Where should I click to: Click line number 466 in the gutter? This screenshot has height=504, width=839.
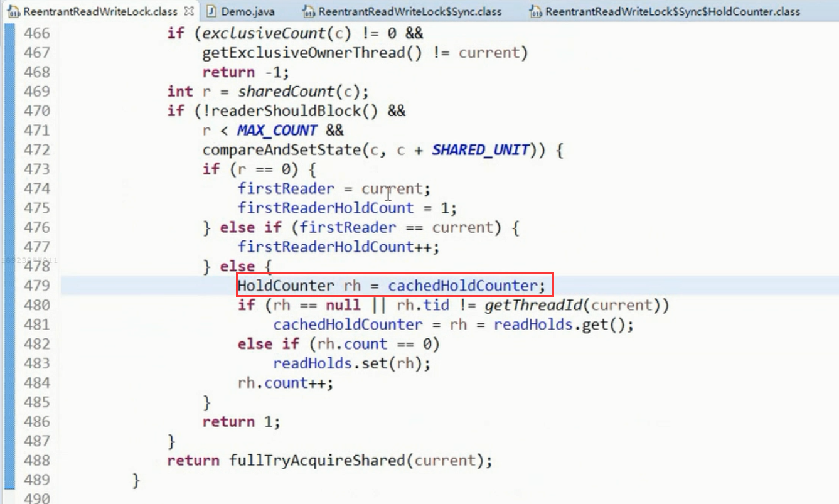(36, 33)
